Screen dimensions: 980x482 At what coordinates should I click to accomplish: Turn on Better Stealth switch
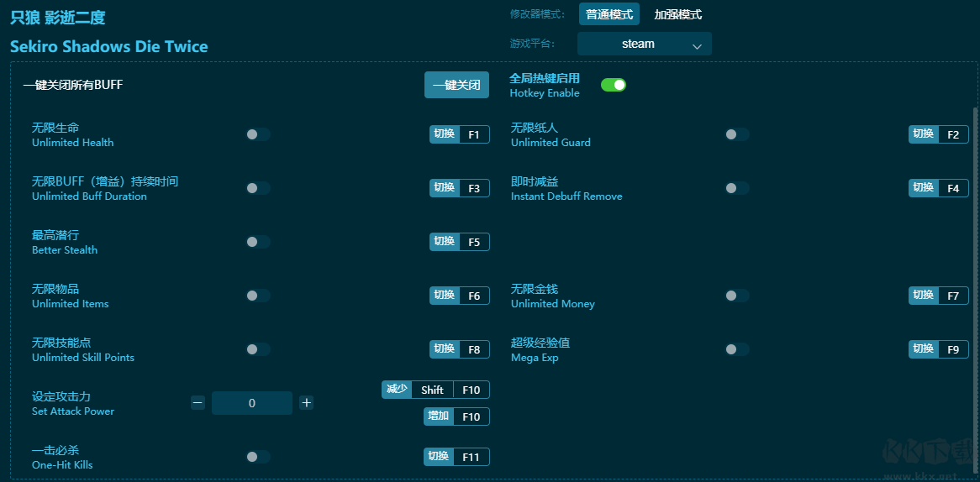click(x=257, y=242)
